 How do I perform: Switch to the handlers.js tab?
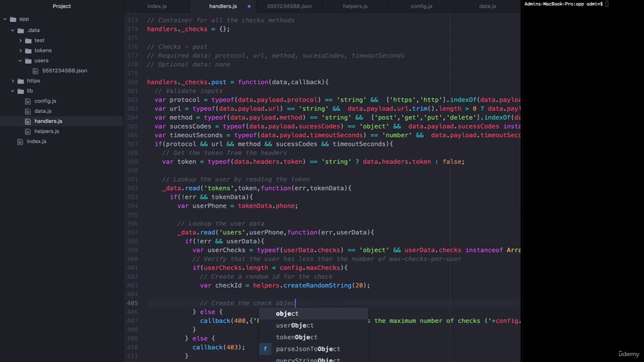click(x=223, y=6)
